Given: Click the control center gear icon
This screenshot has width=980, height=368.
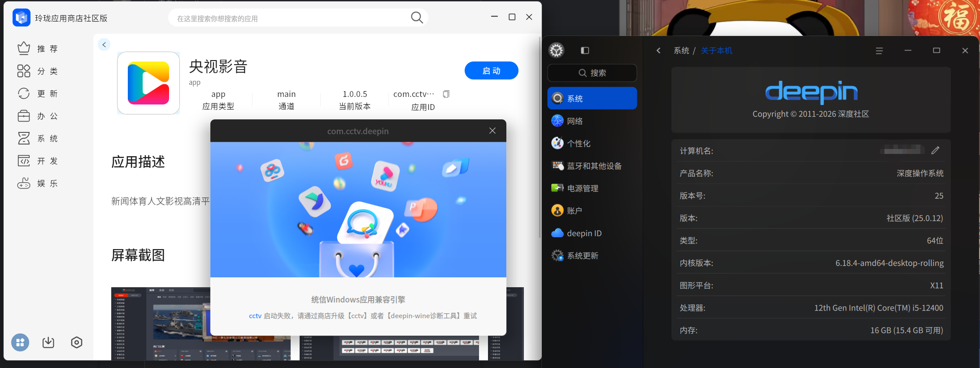Looking at the screenshot, I should pos(557,50).
